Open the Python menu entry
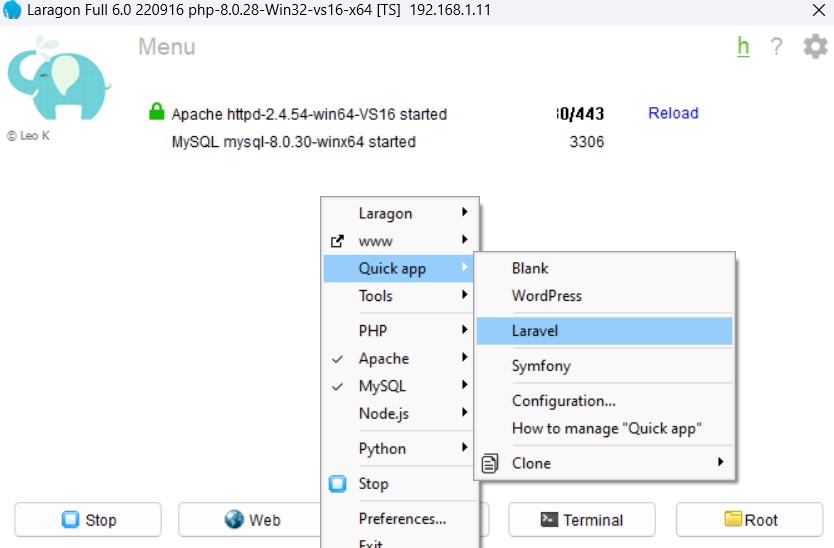This screenshot has height=548, width=834. (400, 449)
